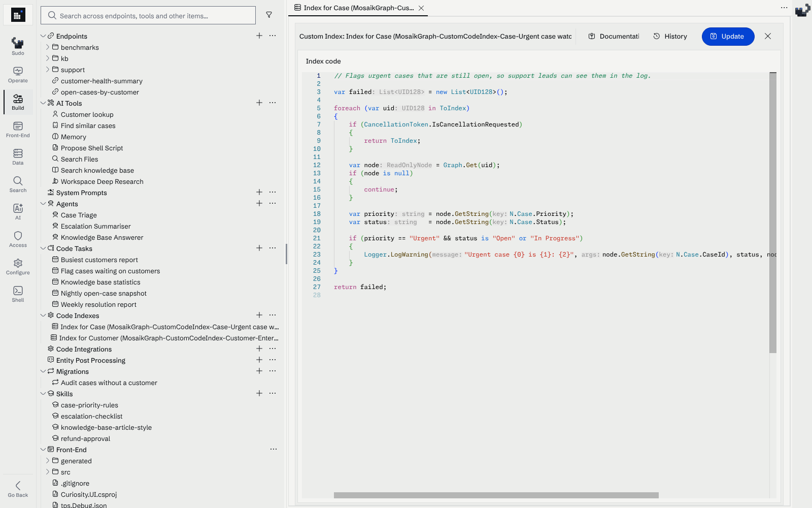Open the Code Indexes more-options menu
This screenshot has height=508, width=812.
pyautogui.click(x=273, y=315)
